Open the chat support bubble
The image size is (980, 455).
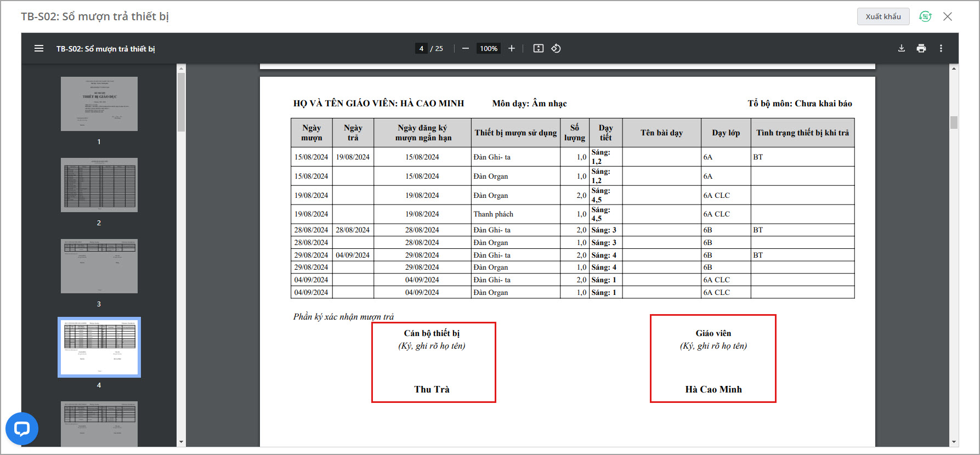coord(22,428)
